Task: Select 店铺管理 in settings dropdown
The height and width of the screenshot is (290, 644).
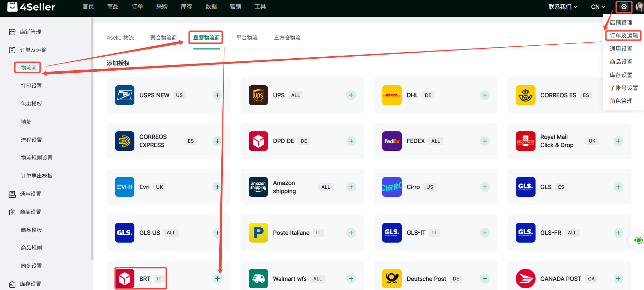Action: (621, 23)
